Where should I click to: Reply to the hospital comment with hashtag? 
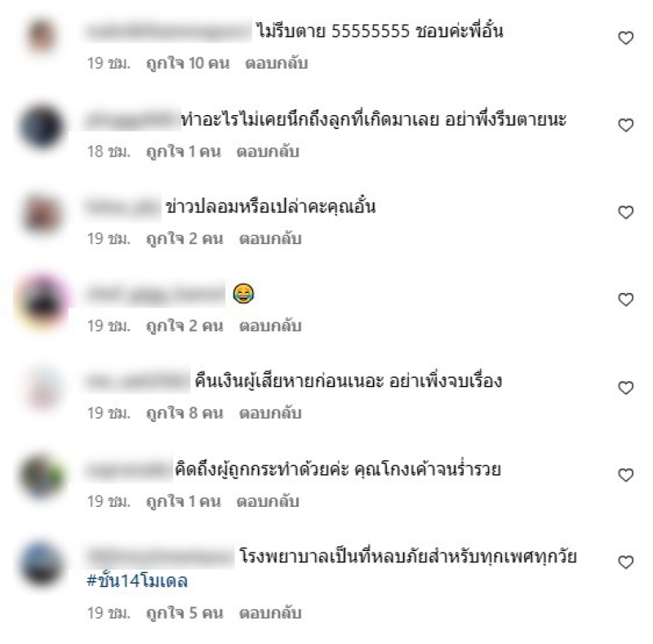[270, 613]
